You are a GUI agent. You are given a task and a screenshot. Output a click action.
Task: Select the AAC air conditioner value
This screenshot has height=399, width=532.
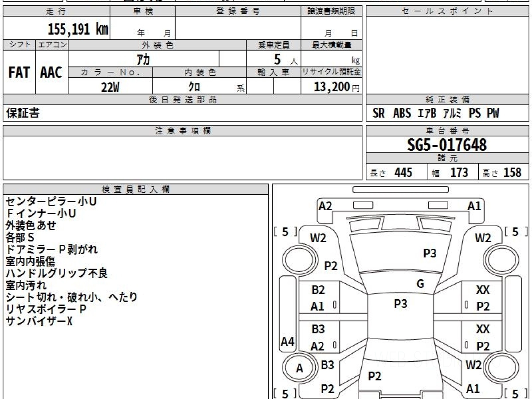click(51, 73)
